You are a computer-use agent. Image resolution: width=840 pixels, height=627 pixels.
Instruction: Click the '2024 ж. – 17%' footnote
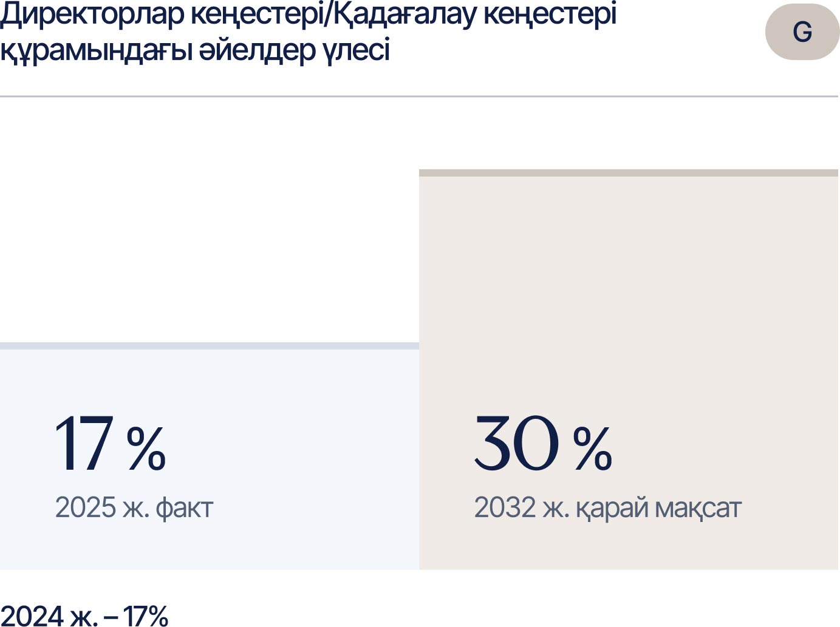click(84, 615)
